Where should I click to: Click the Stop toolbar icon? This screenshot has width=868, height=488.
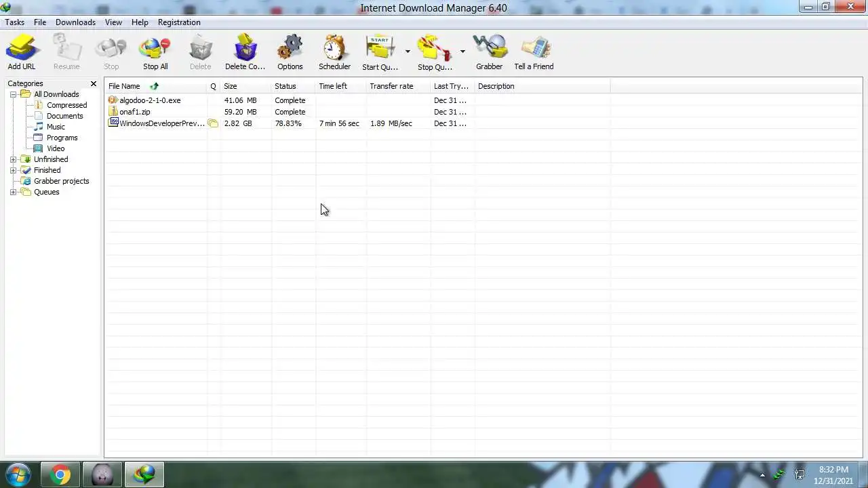[111, 52]
